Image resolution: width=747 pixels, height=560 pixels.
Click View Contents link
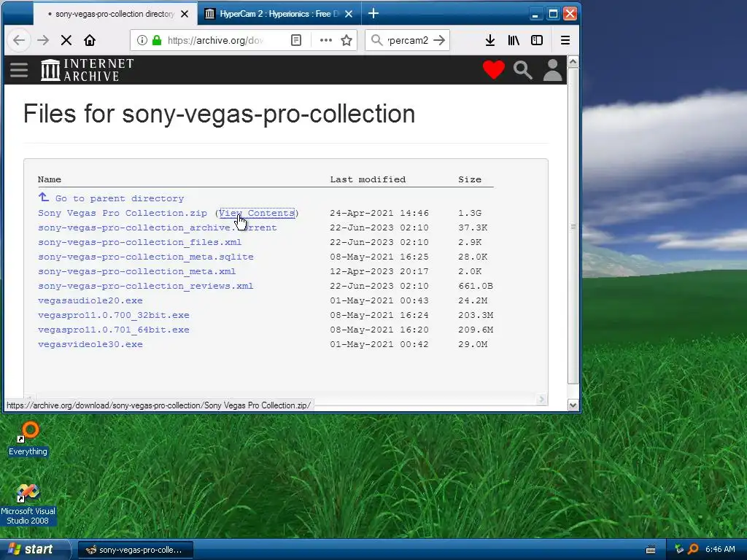[x=258, y=213]
